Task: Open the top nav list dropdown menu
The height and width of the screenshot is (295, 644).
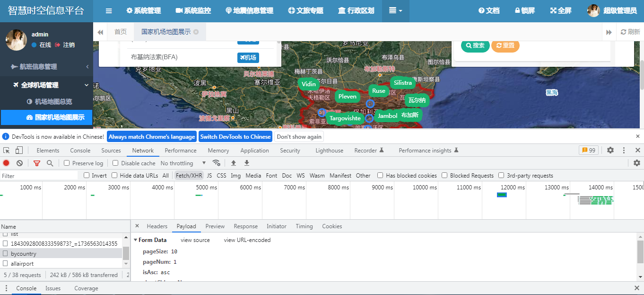Action: click(395, 11)
